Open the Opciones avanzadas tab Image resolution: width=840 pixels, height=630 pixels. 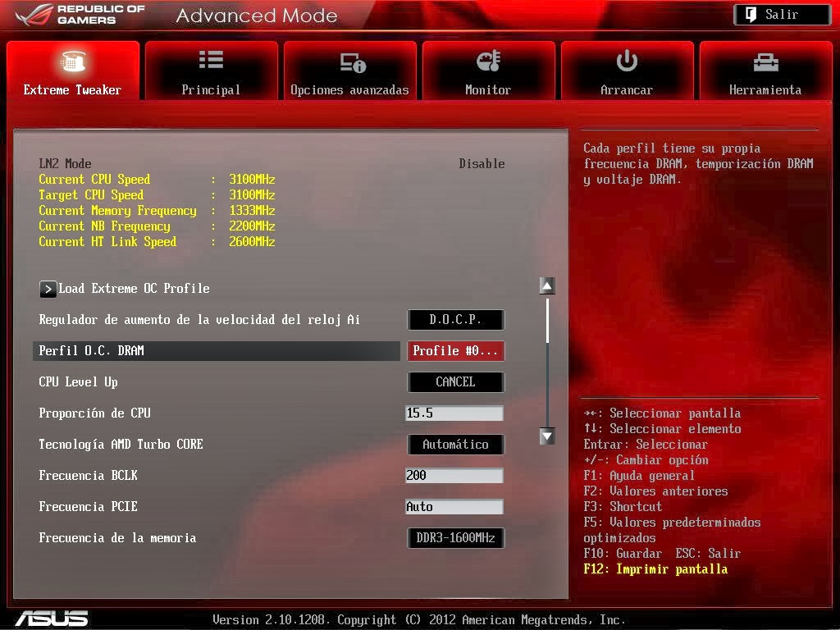(349, 71)
